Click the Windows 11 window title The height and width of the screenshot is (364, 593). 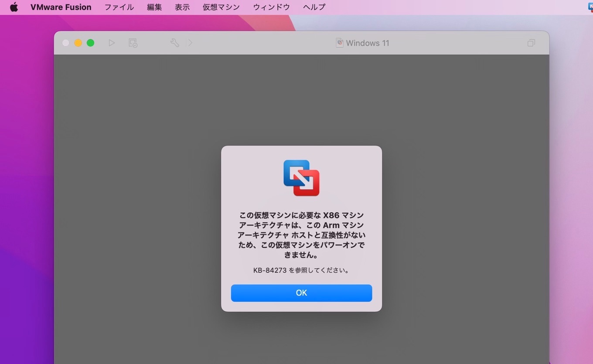pyautogui.click(x=368, y=43)
